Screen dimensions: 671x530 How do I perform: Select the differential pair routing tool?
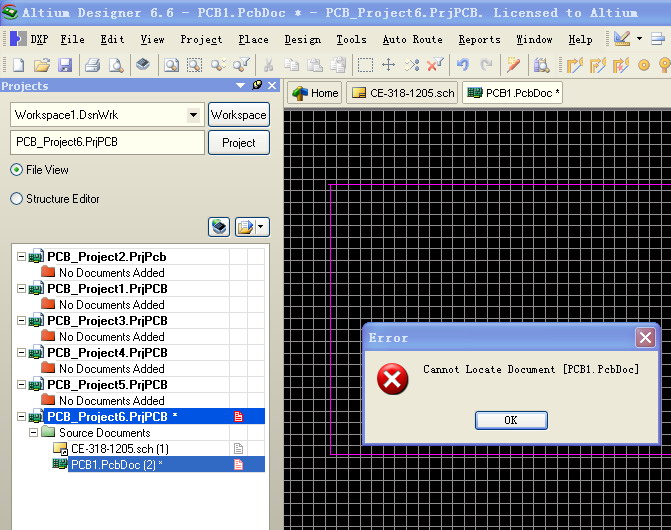(x=597, y=65)
